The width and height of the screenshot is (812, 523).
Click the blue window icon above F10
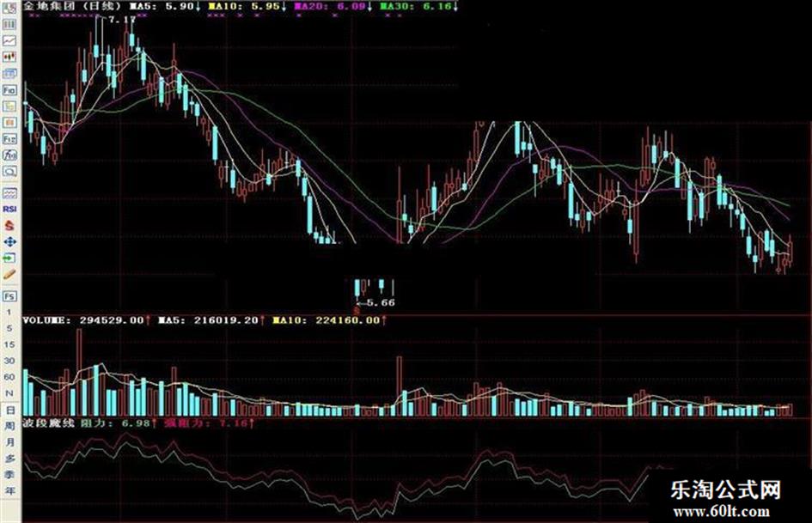tap(9, 74)
